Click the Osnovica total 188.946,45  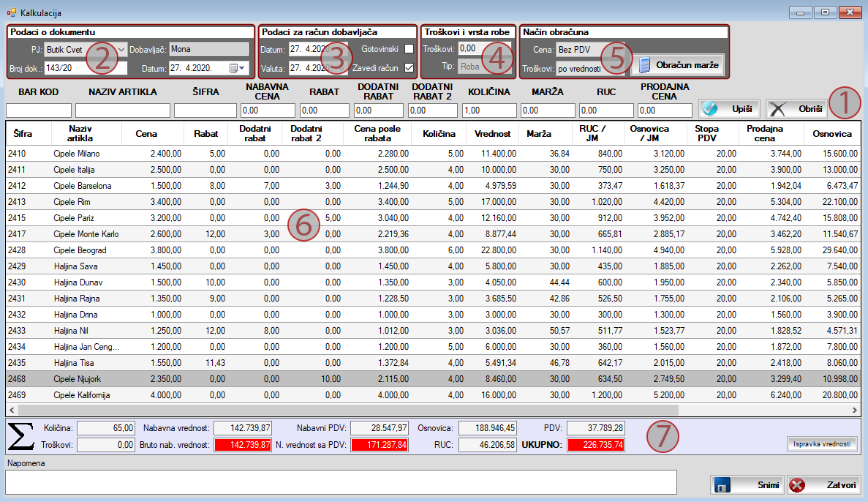[488, 428]
